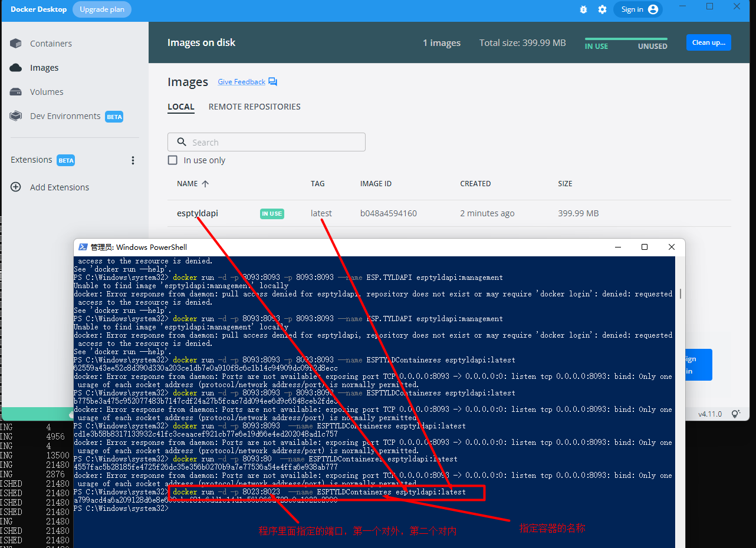Click into the image Search field
756x548 pixels.
pos(267,142)
